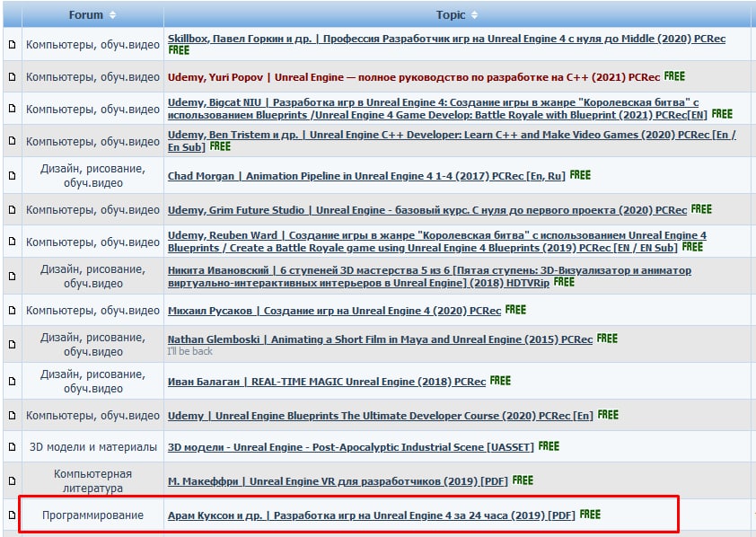Click forum cell in Skillbox Павел Горкин row
756x537 pixels.
coord(92,44)
